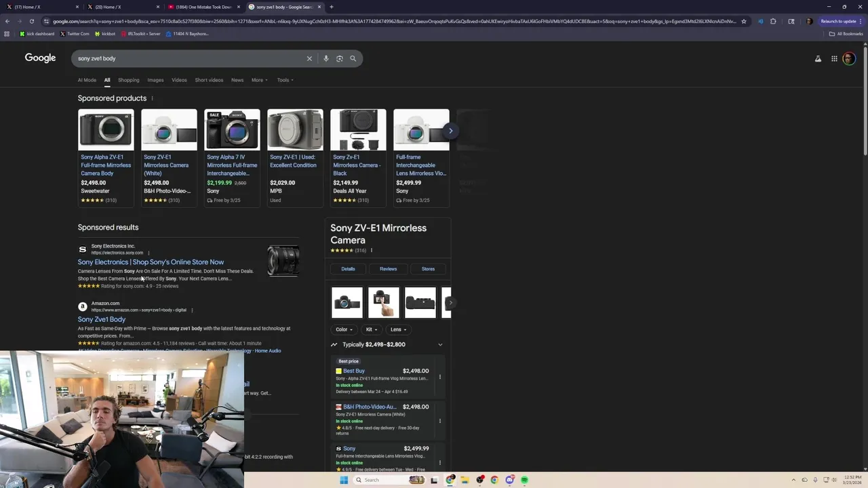Show more product photos arrow
Viewport: 868px width, 488px height.
[x=450, y=302]
